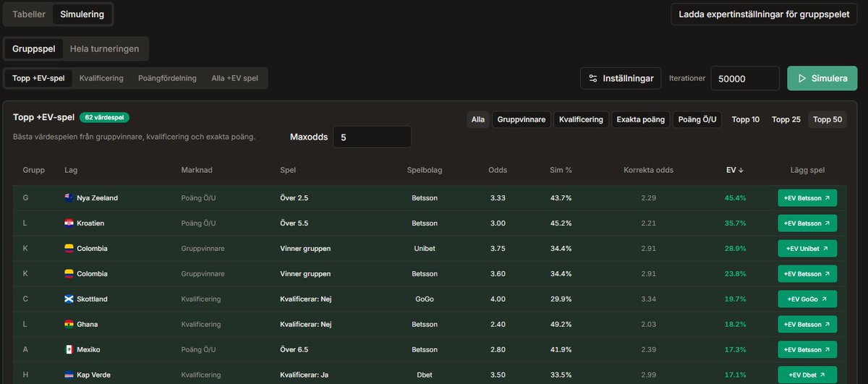
Task: Start simulation with Simulera button
Action: coord(822,78)
